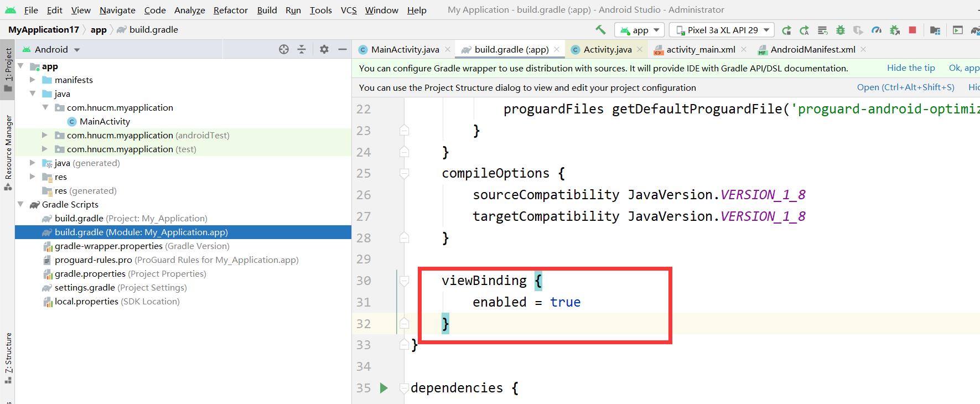Image resolution: width=980 pixels, height=404 pixels.
Task: Click the Run Anything toolbar icon
Action: click(958, 30)
